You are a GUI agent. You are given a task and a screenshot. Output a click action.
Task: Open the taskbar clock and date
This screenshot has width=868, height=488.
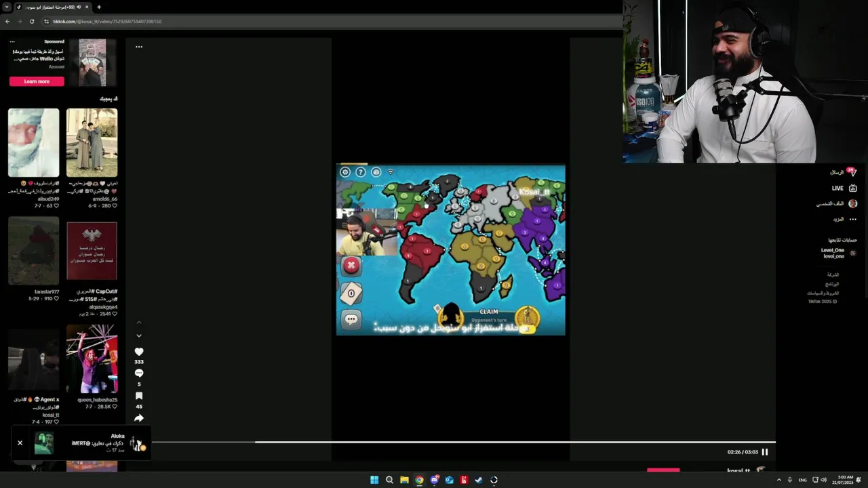click(x=844, y=480)
